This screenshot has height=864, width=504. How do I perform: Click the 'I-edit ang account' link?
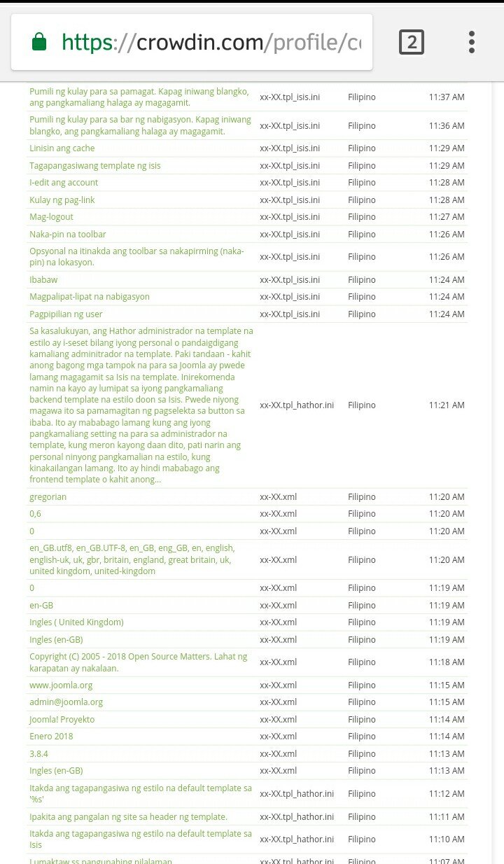pos(64,183)
